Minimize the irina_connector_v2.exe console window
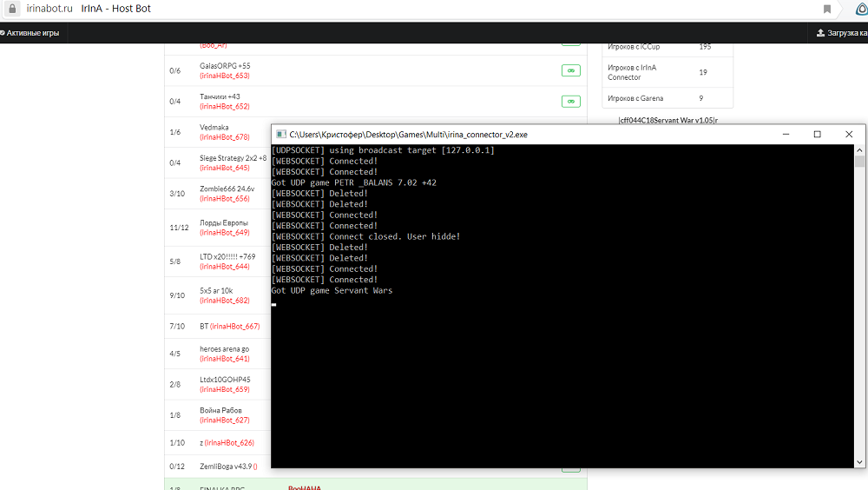The height and width of the screenshot is (490, 868). point(786,134)
